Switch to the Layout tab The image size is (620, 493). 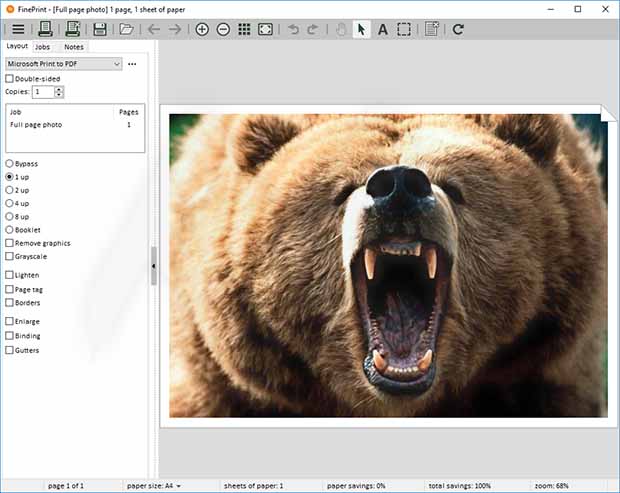coord(17,46)
